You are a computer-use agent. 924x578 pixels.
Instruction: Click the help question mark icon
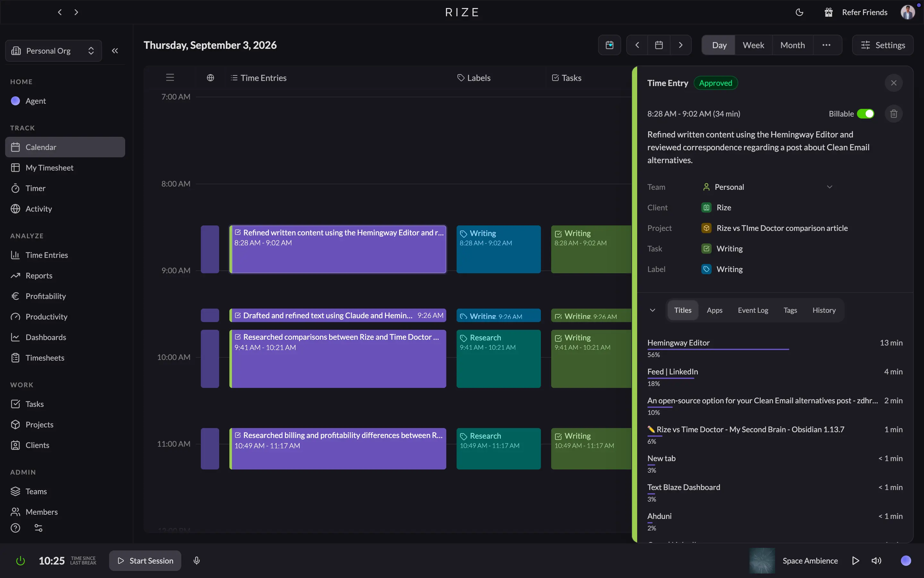tap(15, 528)
